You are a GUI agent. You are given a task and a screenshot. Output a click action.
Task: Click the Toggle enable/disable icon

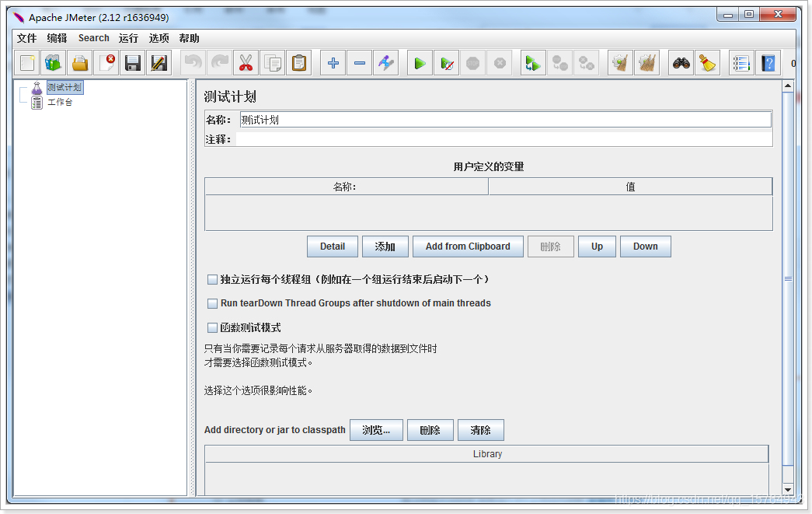tap(386, 63)
